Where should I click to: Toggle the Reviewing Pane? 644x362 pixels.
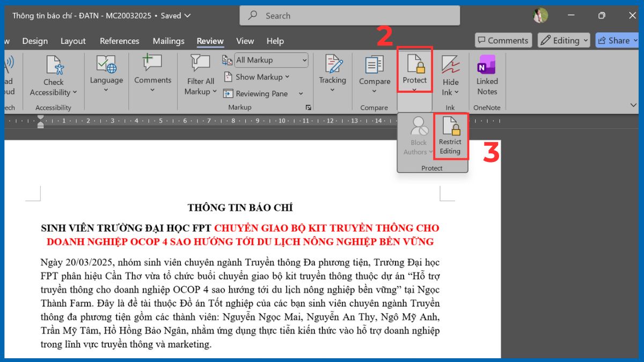262,93
